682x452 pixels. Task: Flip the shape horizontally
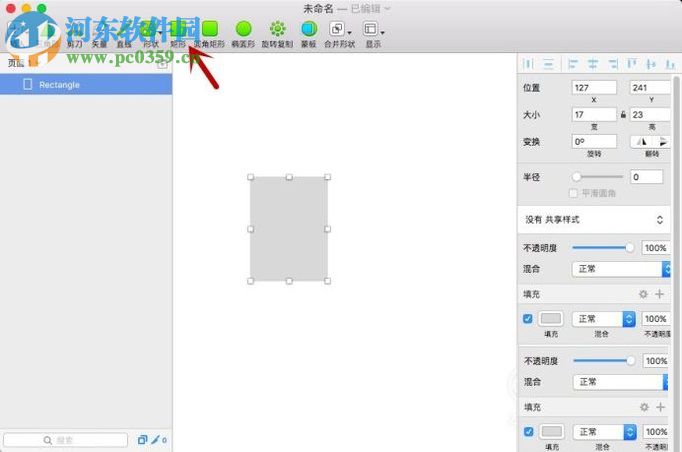tap(642, 141)
